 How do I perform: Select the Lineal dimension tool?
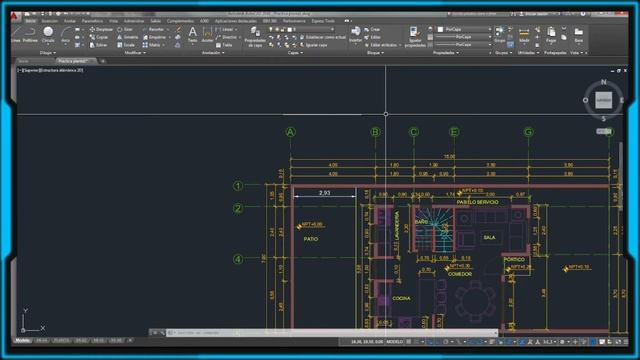[224, 29]
